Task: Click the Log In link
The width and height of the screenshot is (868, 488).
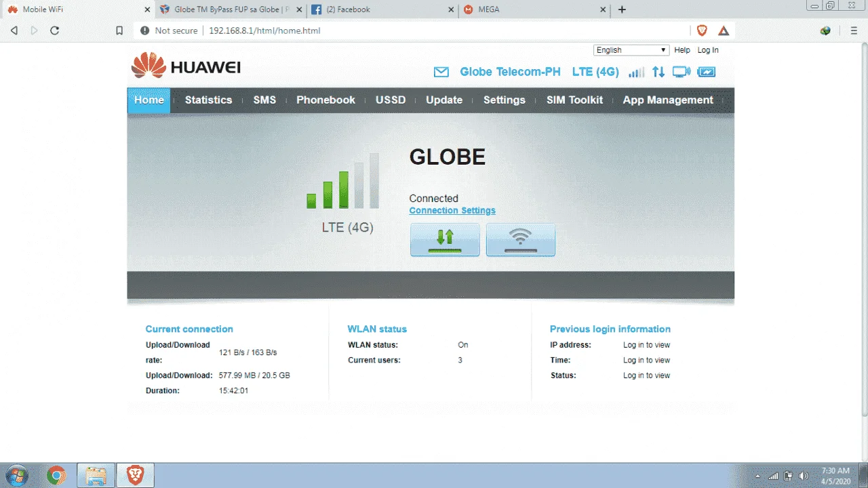Action: 708,50
